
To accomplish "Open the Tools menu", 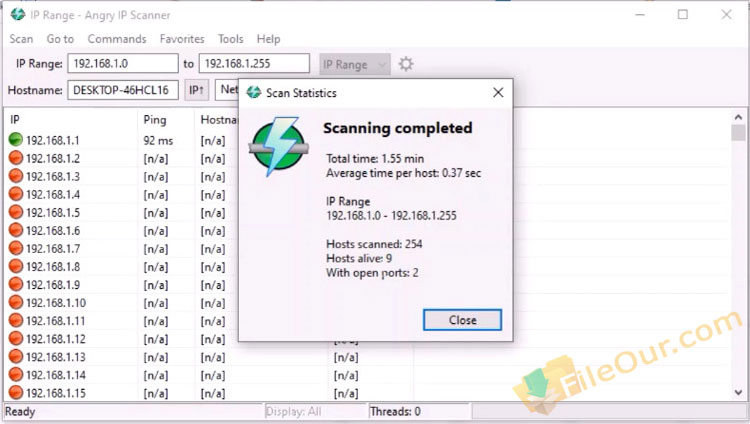I will 231,39.
